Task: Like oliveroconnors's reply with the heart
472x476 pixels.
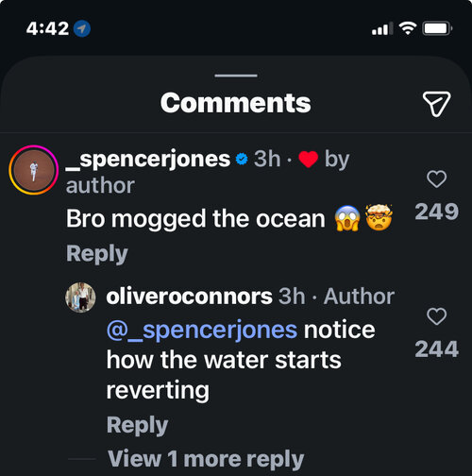Action: [x=436, y=316]
